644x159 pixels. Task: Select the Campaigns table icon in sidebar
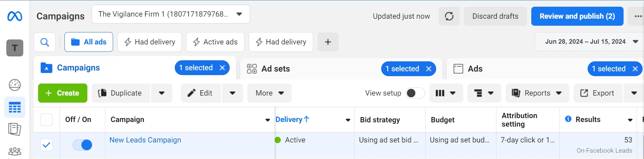[x=15, y=108]
